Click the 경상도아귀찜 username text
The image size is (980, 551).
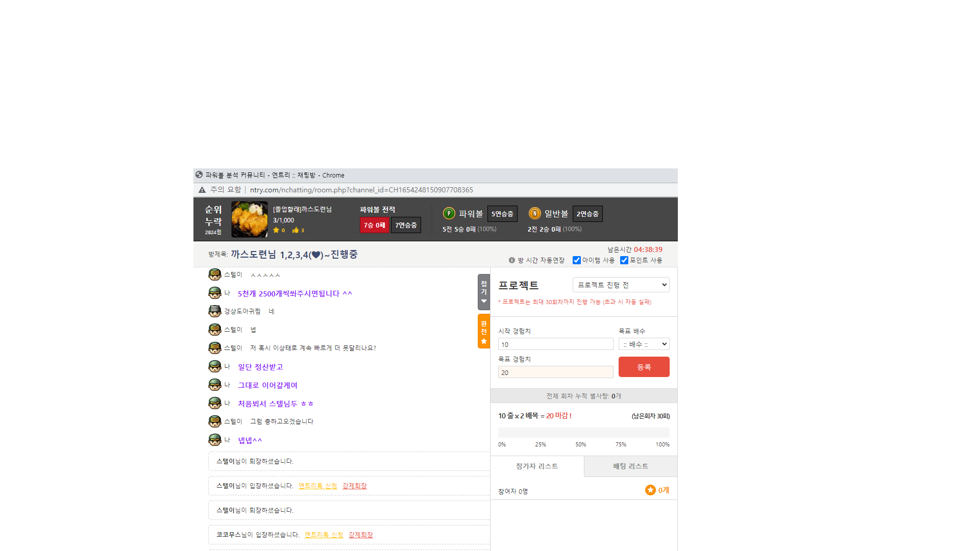242,311
